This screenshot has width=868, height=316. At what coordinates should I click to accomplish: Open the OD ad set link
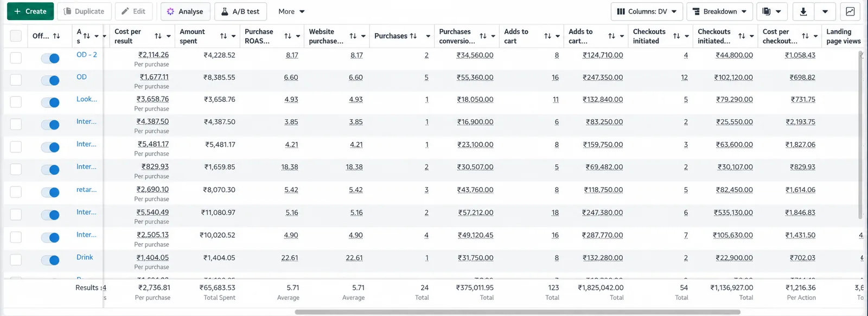[81, 77]
